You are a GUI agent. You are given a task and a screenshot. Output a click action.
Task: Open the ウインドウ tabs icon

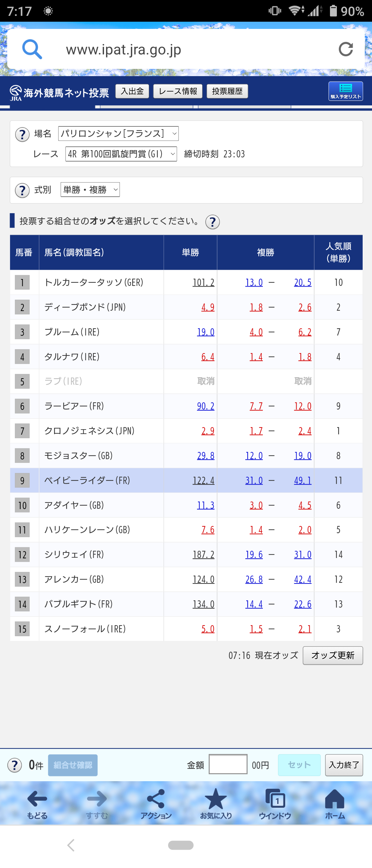(x=275, y=804)
